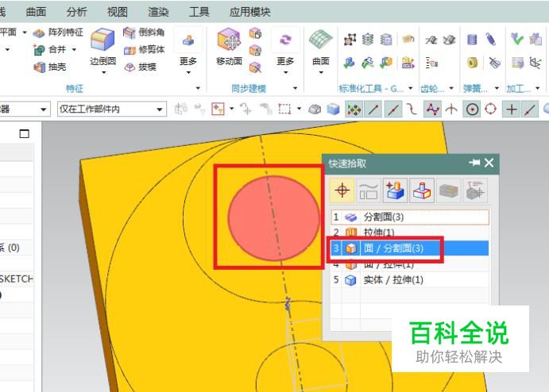
Task: Click the 曲面 surface mesh icon
Action: pos(320,40)
